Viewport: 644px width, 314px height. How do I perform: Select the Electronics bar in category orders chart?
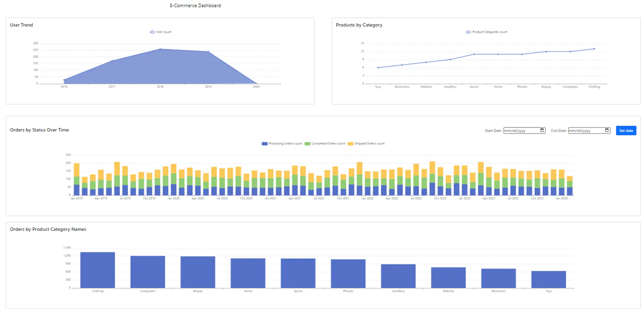[x=498, y=278]
